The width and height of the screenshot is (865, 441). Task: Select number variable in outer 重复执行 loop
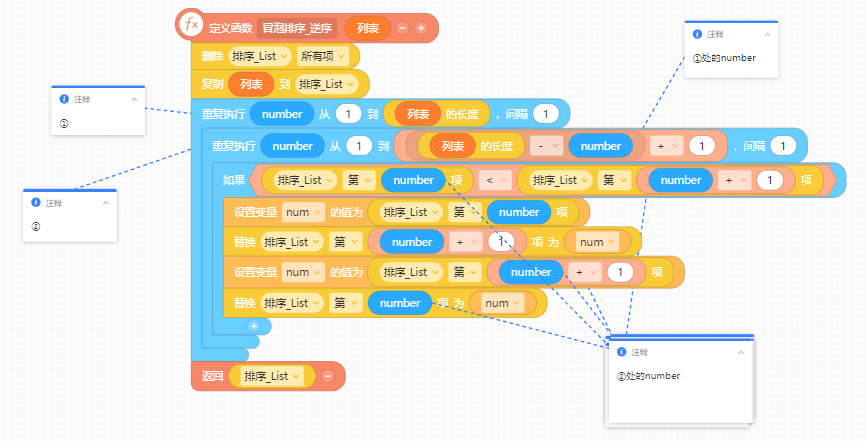[282, 114]
